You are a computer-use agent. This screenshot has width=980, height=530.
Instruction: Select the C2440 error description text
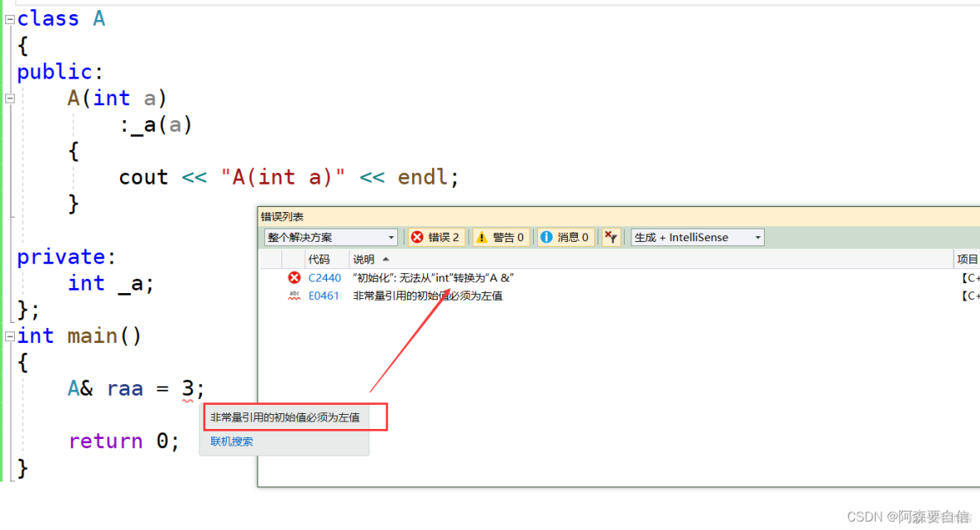433,277
